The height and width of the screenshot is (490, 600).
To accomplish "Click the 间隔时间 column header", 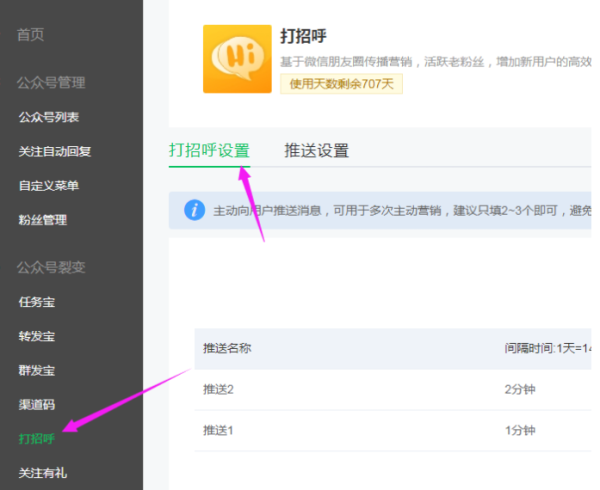I will point(548,348).
